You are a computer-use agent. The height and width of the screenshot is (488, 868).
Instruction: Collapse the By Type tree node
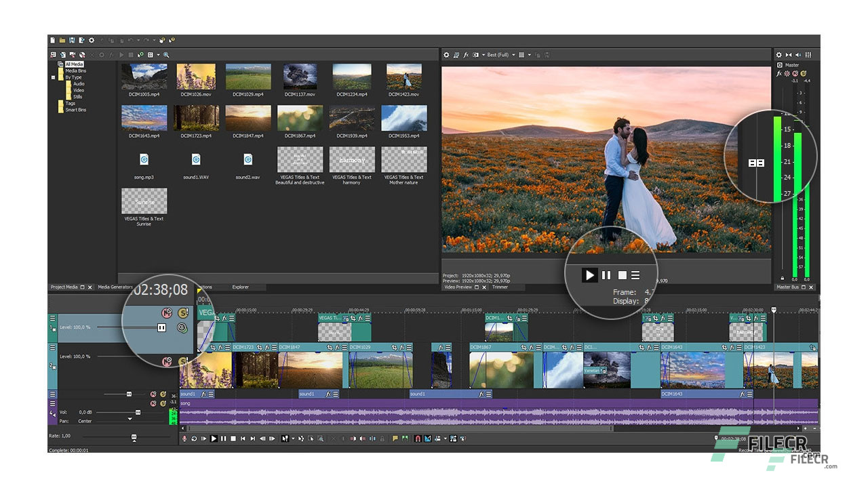click(x=54, y=77)
